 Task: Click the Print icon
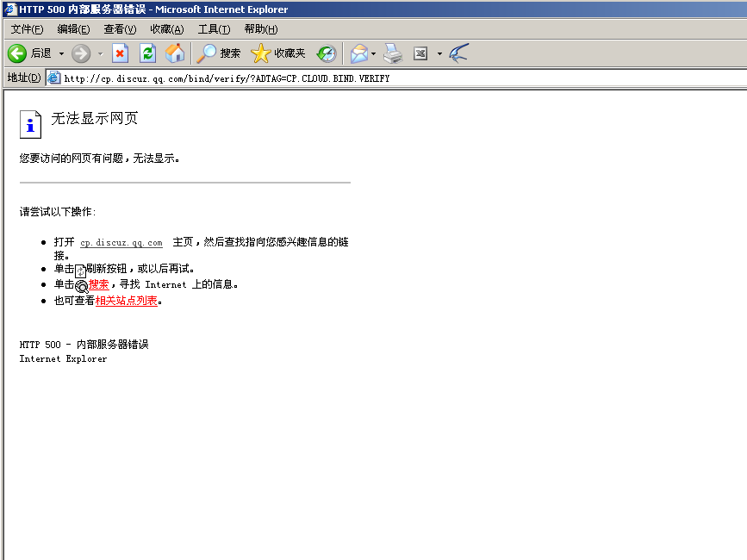pyautogui.click(x=393, y=53)
